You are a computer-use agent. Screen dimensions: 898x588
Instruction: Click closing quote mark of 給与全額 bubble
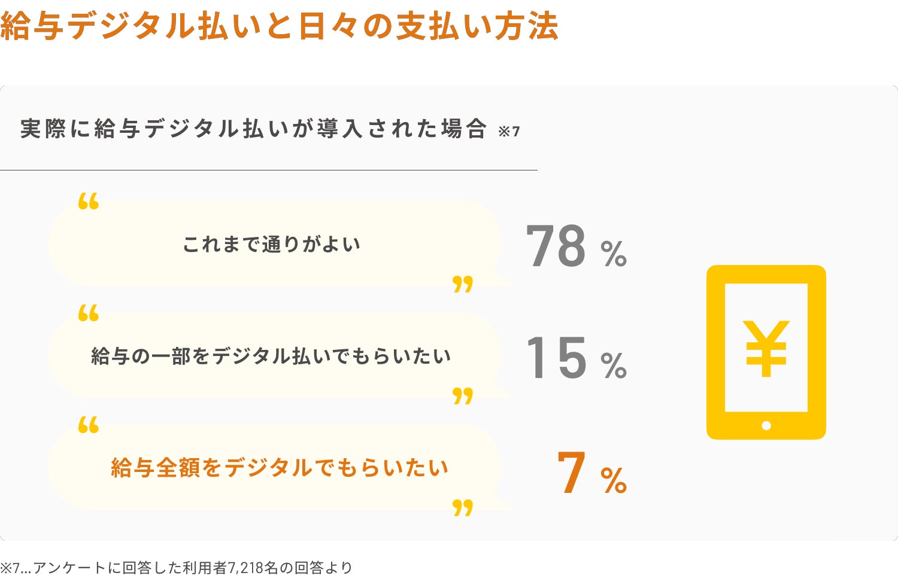point(463,507)
